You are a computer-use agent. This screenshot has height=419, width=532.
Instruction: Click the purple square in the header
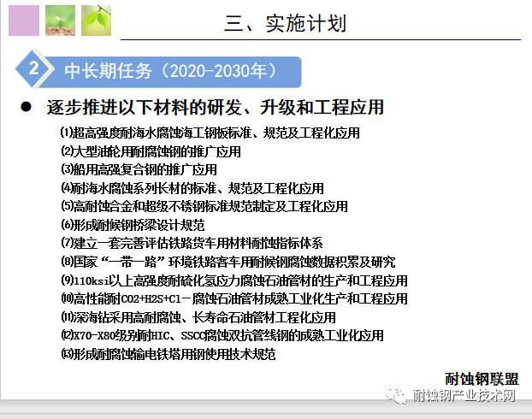pyautogui.click(x=23, y=21)
